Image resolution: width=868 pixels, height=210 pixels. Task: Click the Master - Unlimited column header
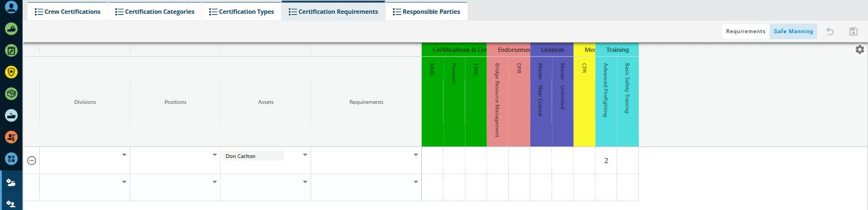[x=562, y=101]
